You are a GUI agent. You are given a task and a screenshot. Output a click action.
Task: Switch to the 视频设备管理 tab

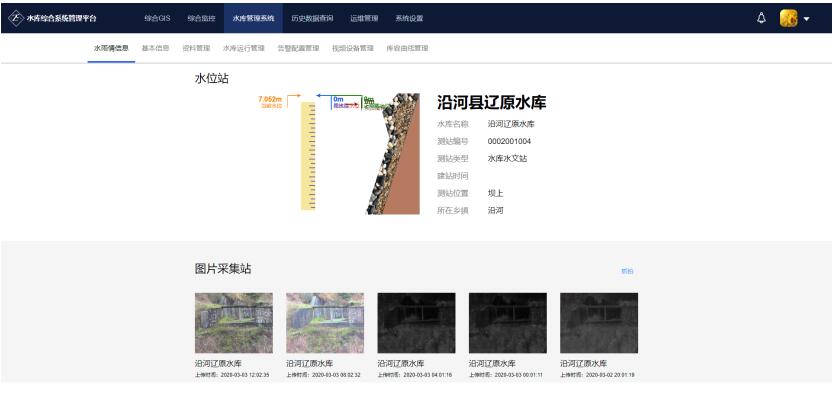point(353,48)
